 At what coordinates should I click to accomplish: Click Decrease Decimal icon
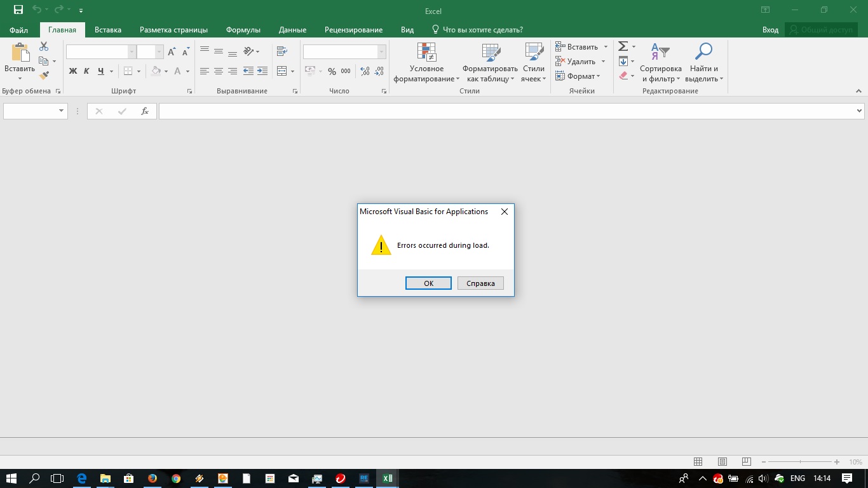pos(379,71)
